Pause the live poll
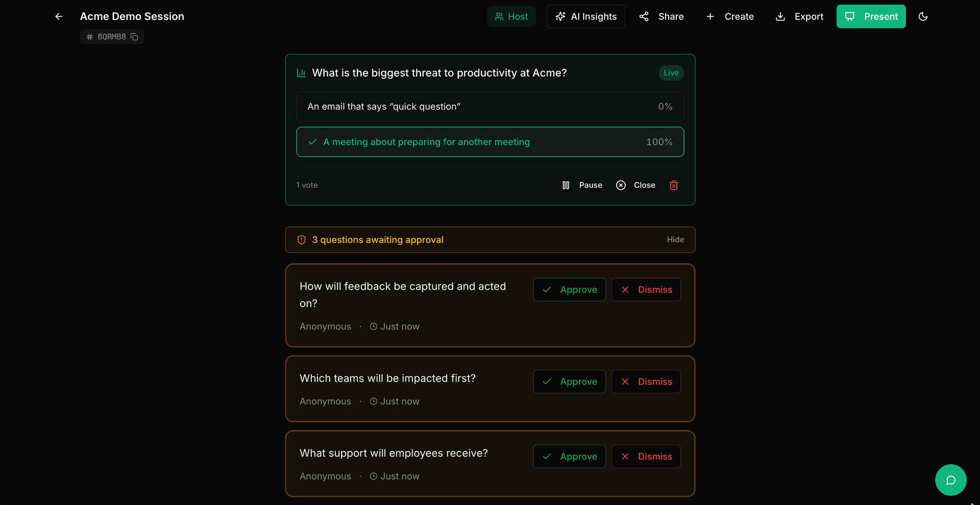 [x=582, y=185]
